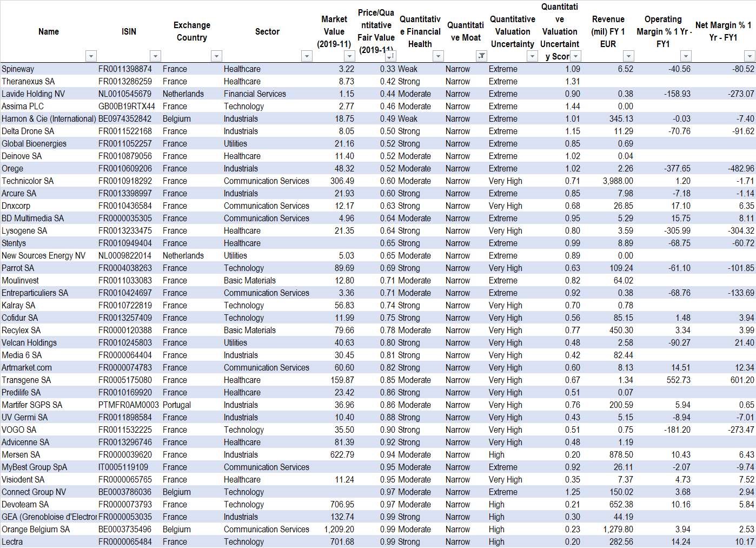Select the Spineway name cell
The image size is (756, 548).
click(18, 69)
